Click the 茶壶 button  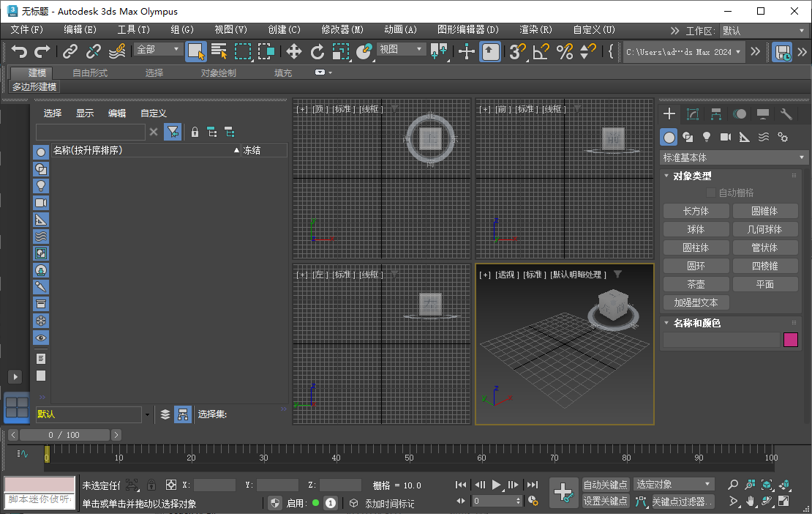click(696, 285)
